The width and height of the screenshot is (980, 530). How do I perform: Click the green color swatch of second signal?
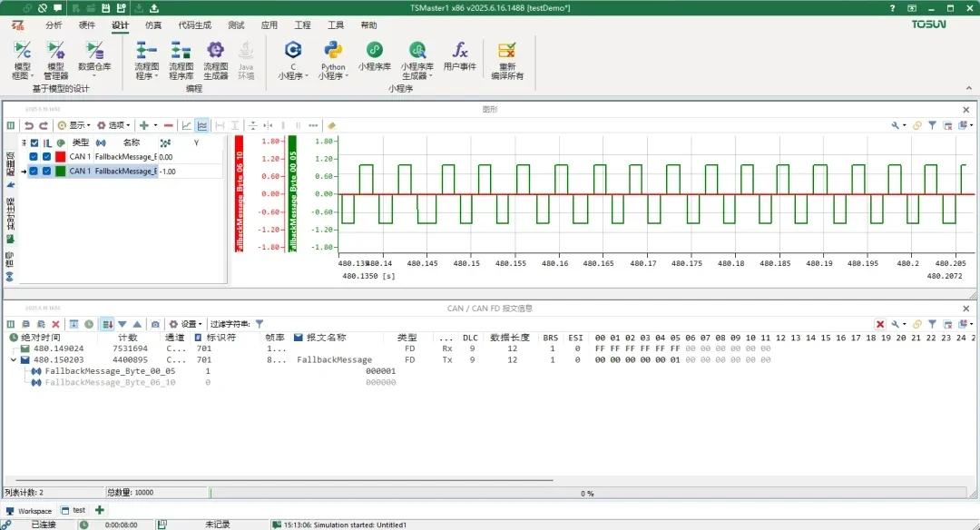coord(60,171)
